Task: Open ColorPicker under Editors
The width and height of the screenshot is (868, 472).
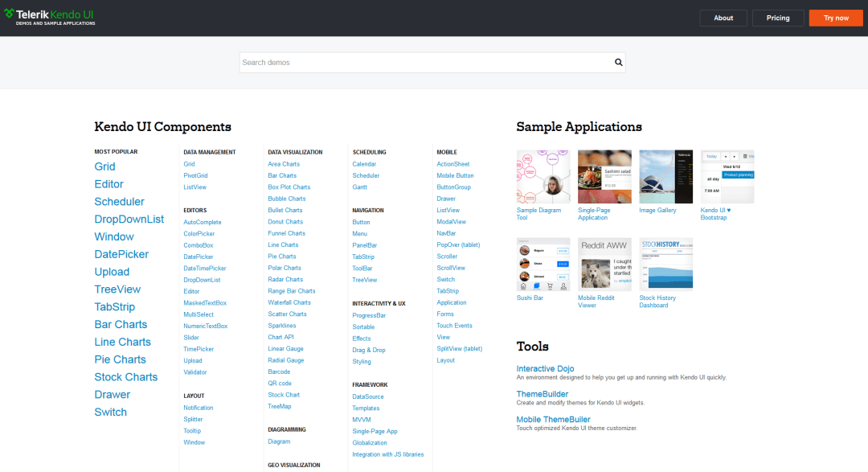Action: (199, 234)
